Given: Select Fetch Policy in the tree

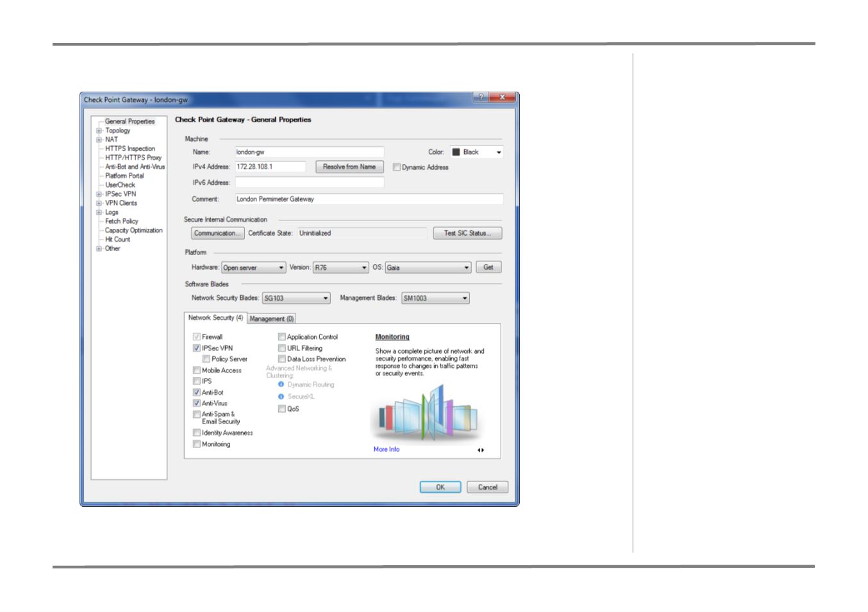Looking at the screenshot, I should (x=122, y=221).
